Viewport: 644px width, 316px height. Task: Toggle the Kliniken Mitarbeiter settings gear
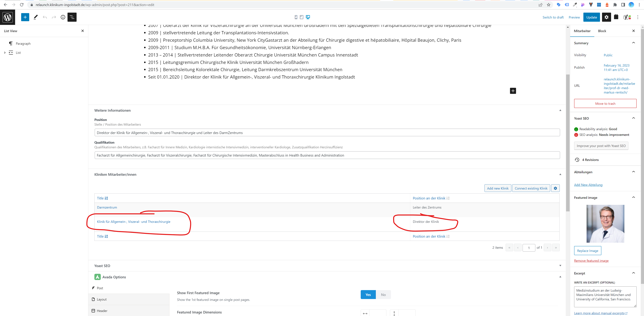pyautogui.click(x=555, y=188)
